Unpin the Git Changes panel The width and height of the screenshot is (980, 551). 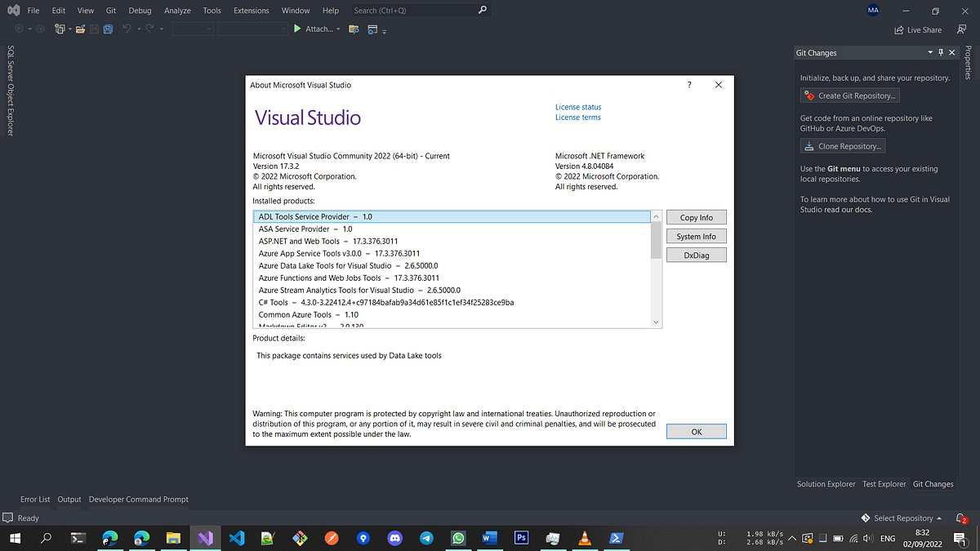[x=941, y=52]
